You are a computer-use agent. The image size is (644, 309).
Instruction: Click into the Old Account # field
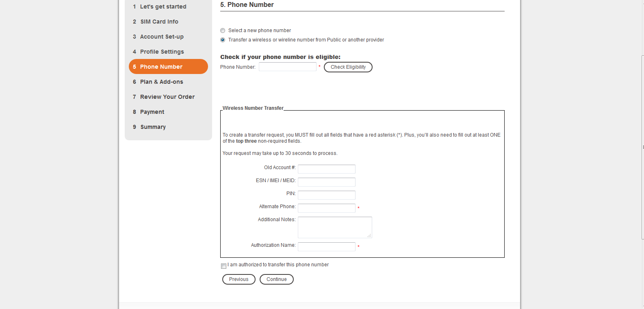point(326,169)
